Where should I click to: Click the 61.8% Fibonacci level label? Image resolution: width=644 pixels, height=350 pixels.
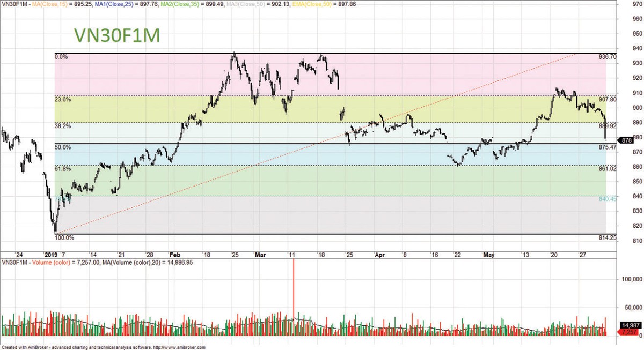click(x=63, y=168)
